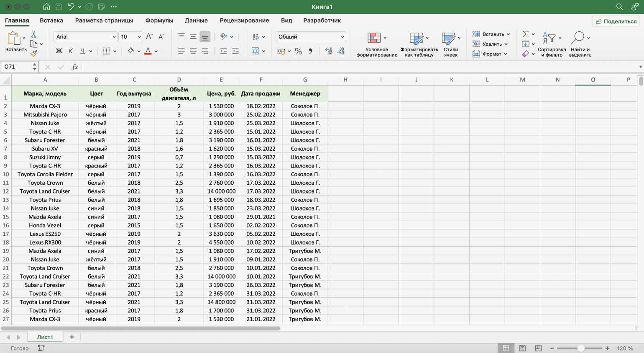Image resolution: width=644 pixels, height=353 pixels.
Task: Expand the number format dropdown Общий
Action: [342, 37]
